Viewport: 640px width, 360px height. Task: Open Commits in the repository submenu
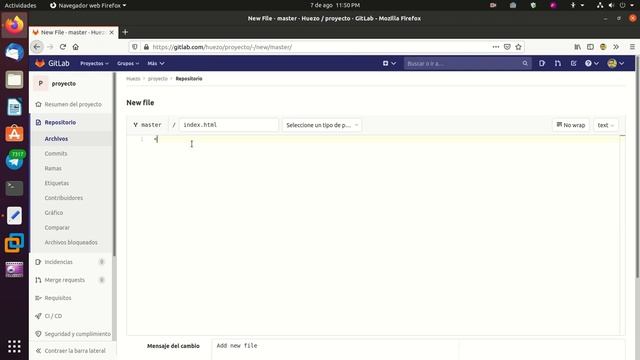click(x=56, y=153)
